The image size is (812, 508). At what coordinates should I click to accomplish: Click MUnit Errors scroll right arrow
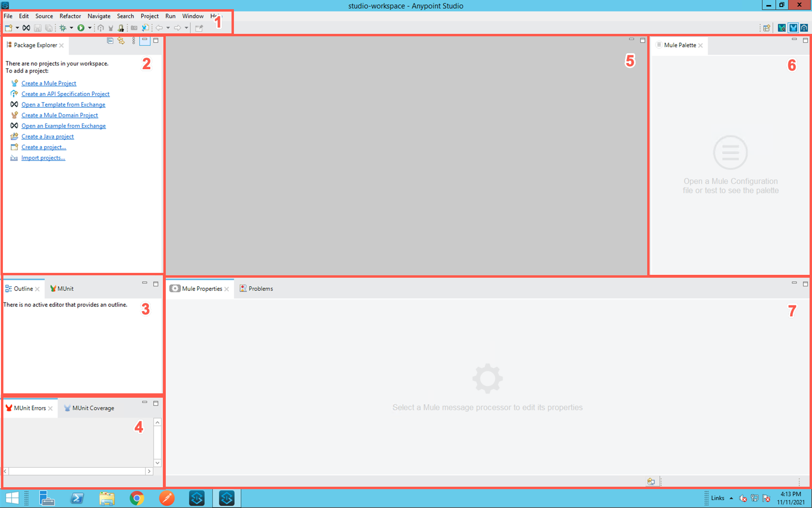click(x=149, y=471)
